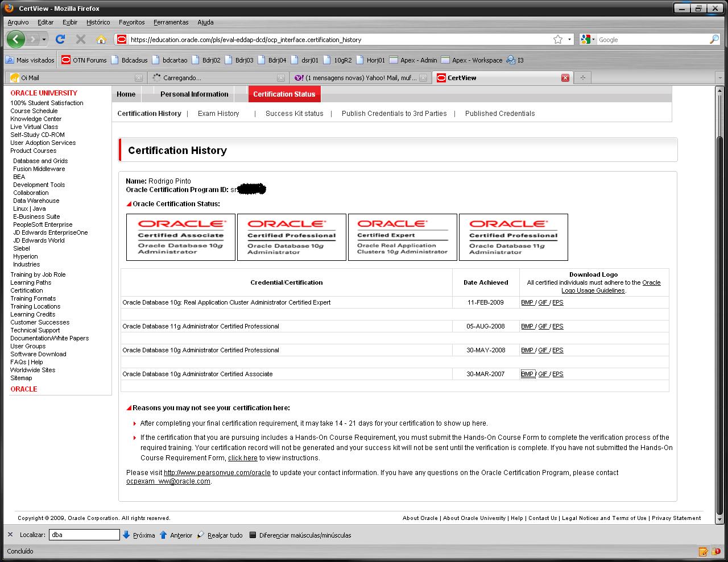This screenshot has height=562, width=728.
Task: Close the find bar with its X
Action: pos(10,535)
